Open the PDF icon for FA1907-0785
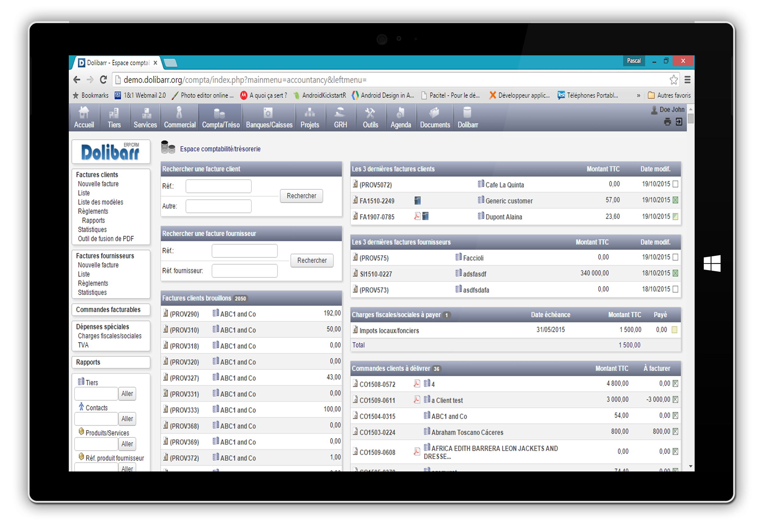This screenshot has height=532, width=761. [x=417, y=216]
